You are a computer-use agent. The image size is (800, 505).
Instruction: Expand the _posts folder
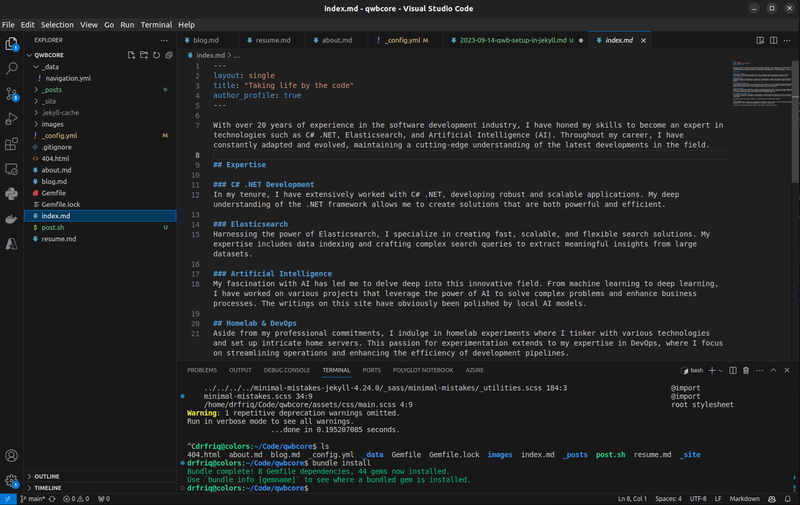[x=36, y=90]
